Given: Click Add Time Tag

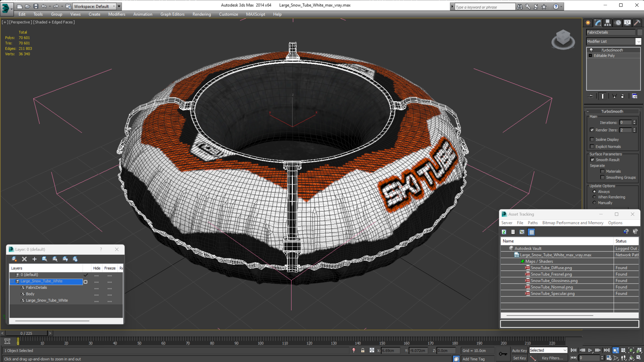Looking at the screenshot, I should pos(473,359).
